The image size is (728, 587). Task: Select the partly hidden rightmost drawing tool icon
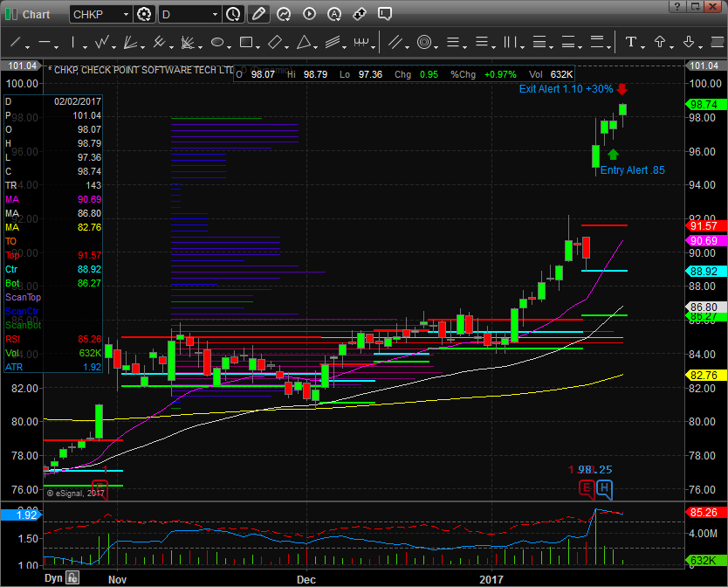click(718, 42)
